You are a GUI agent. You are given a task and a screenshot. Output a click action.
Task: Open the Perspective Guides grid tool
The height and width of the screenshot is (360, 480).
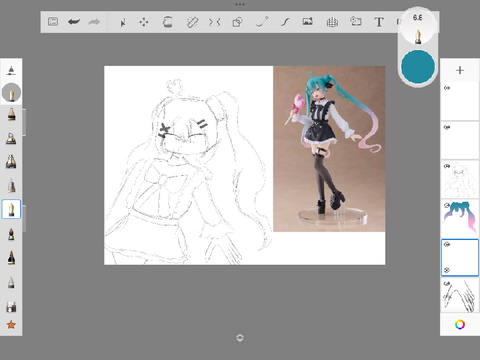[x=332, y=22]
